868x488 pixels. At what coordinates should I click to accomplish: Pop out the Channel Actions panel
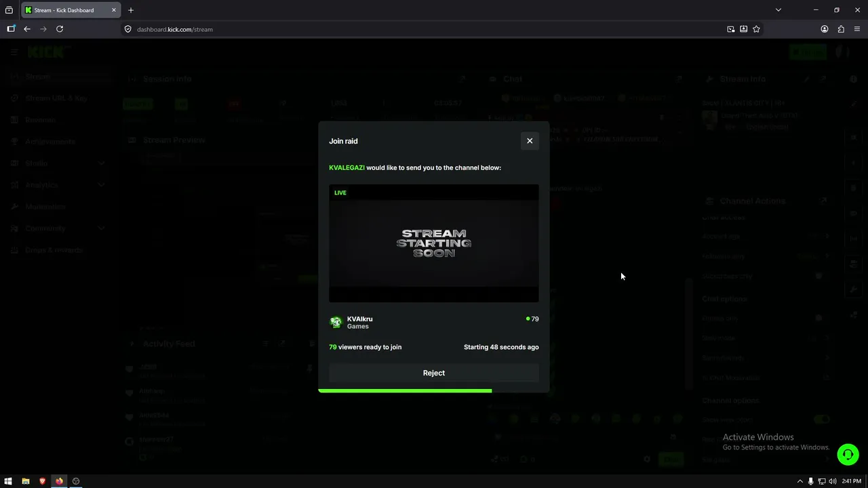click(x=823, y=201)
